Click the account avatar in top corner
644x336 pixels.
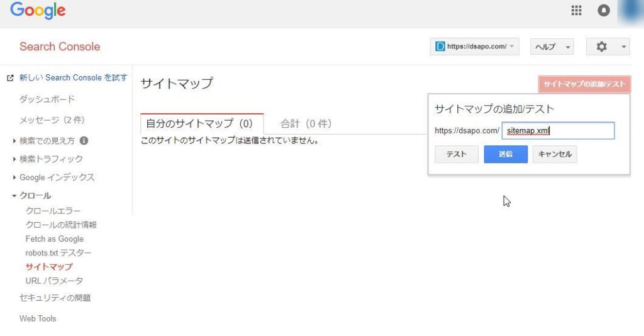[630, 11]
